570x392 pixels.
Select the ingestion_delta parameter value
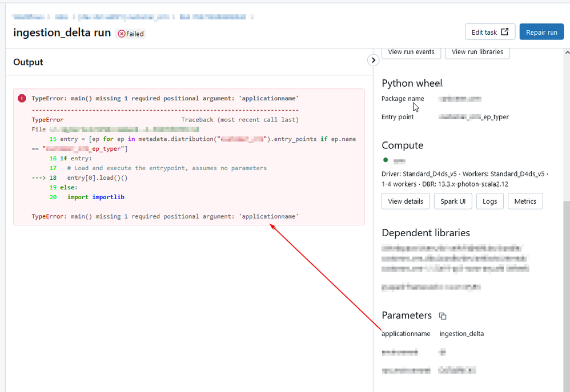[461, 334]
